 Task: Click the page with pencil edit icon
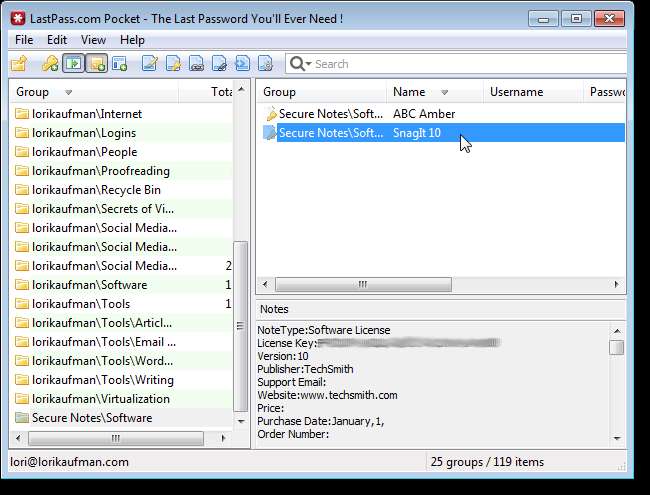pos(150,64)
